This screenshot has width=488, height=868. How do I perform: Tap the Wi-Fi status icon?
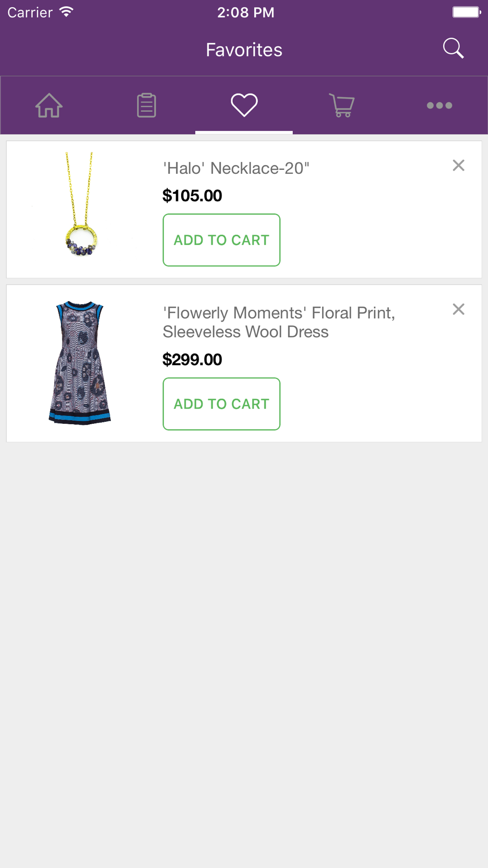coord(66,12)
